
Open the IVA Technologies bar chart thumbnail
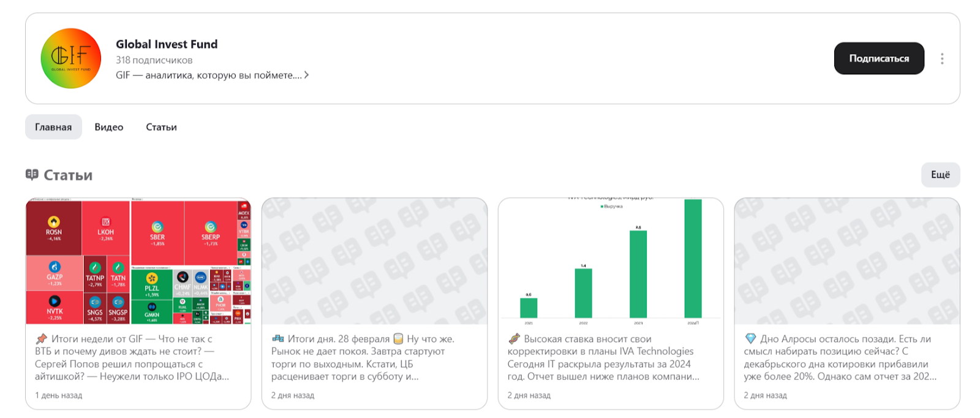point(611,261)
